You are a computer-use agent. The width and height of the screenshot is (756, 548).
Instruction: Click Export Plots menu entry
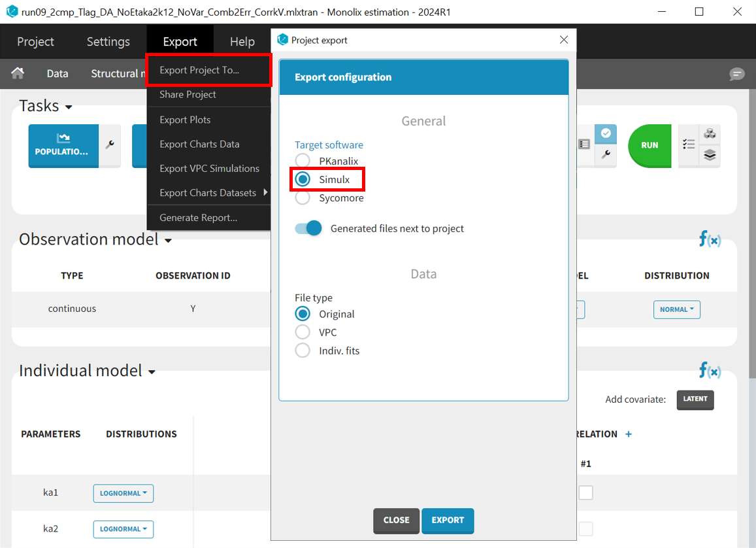point(185,120)
